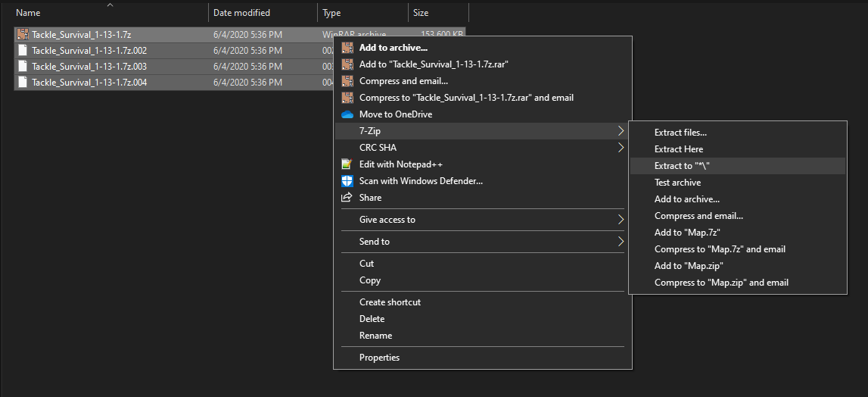Click the OneDrive cloud icon
Screen dimensions: 868x397
[x=347, y=114]
